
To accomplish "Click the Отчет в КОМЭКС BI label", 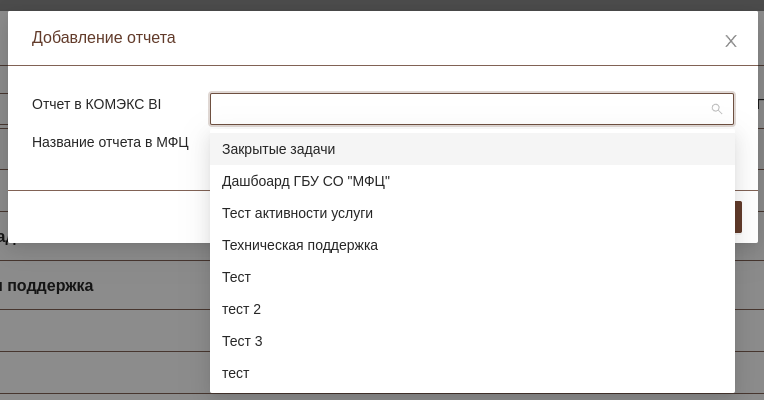I will click(96, 104).
